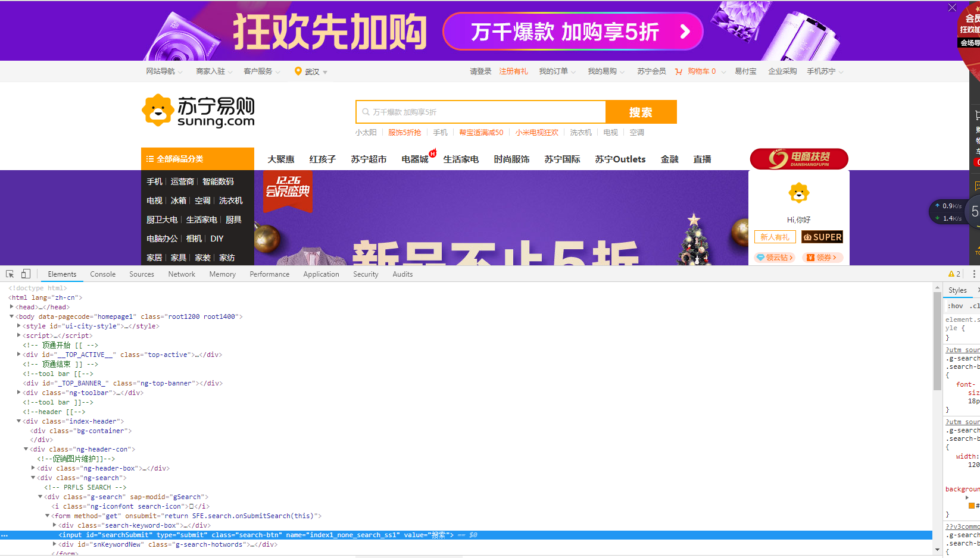Click the 领云钻 link
The image size is (980, 558).
[775, 258]
